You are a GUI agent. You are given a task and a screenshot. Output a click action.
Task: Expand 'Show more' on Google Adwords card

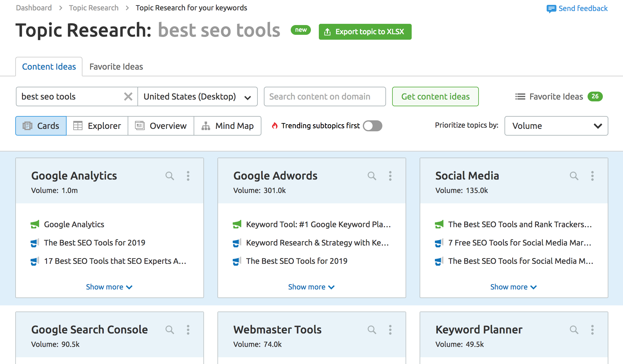pyautogui.click(x=311, y=287)
